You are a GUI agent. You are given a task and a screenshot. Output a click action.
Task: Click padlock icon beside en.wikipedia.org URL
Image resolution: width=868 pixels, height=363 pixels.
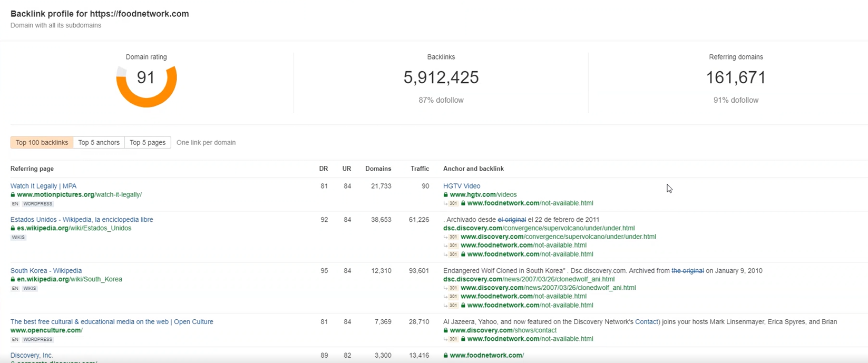(x=13, y=279)
